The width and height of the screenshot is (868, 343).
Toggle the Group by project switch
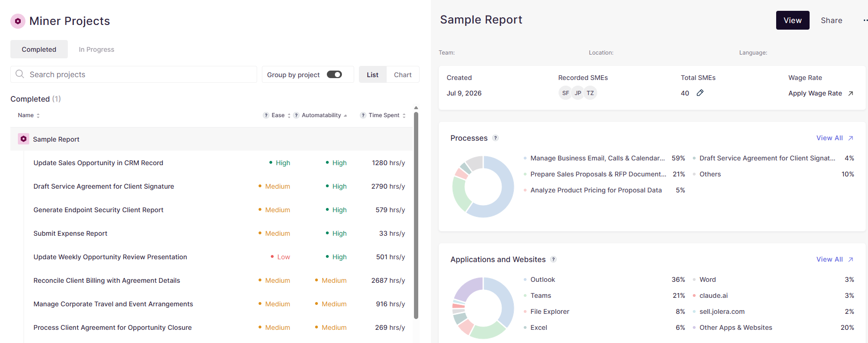tap(334, 74)
